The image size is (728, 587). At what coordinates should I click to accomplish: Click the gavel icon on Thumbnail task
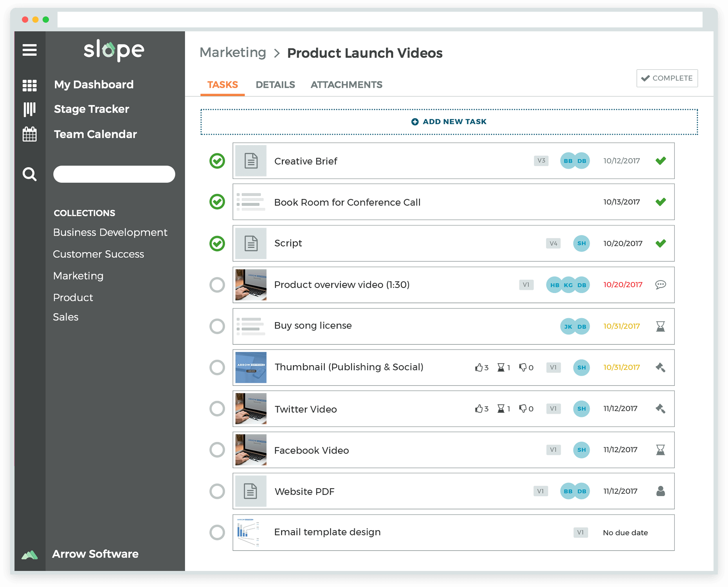[x=661, y=367]
